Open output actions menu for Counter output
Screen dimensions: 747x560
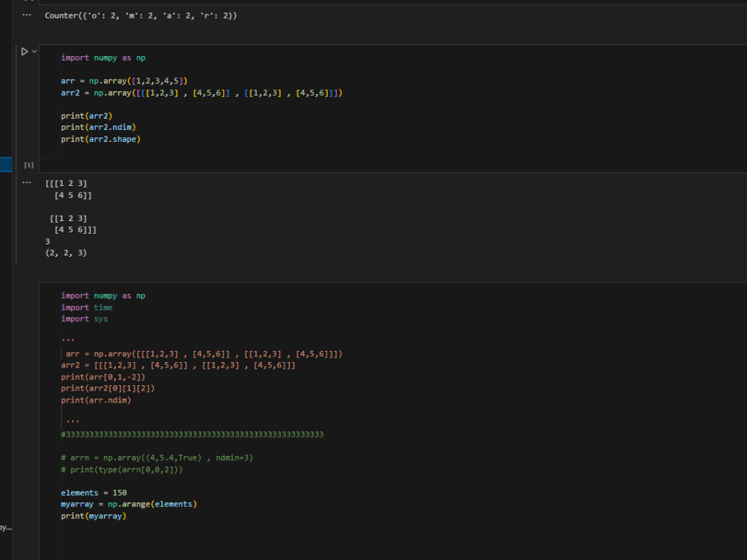pyautogui.click(x=27, y=15)
